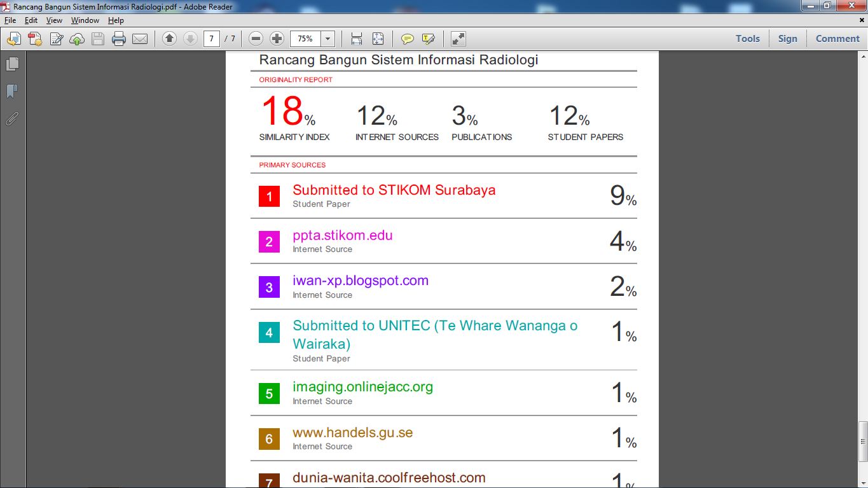Screen dimensions: 868x488
Task: Go to previous page using up arrow
Action: [x=169, y=39]
